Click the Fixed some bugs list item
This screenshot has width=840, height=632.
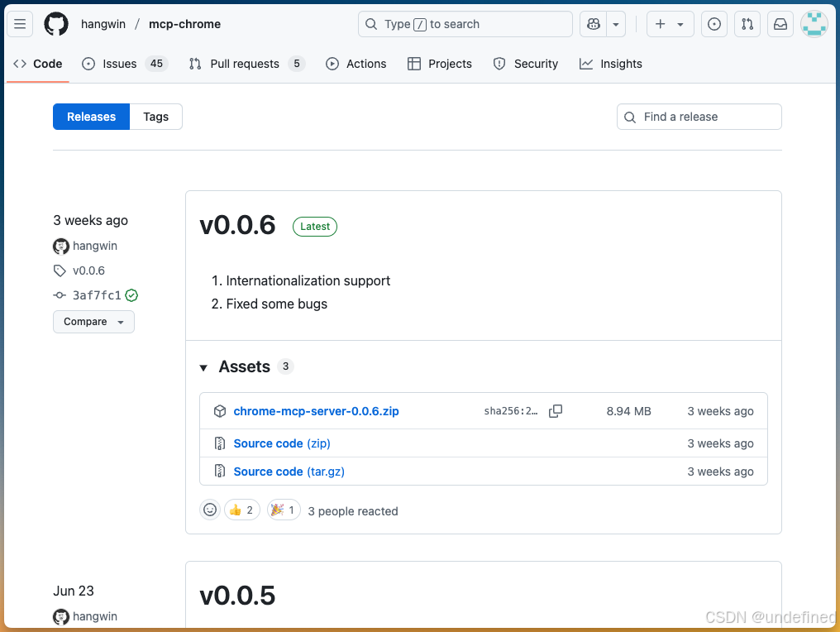pos(276,304)
